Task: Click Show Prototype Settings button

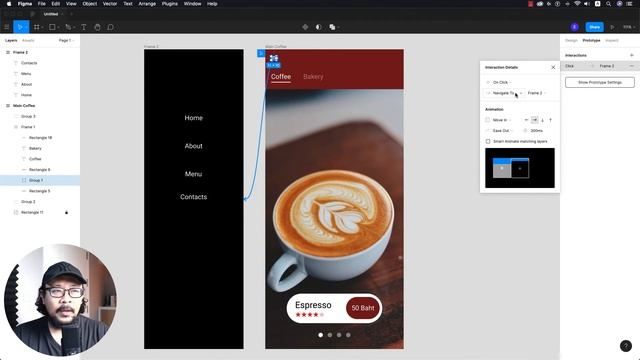Action: point(600,82)
